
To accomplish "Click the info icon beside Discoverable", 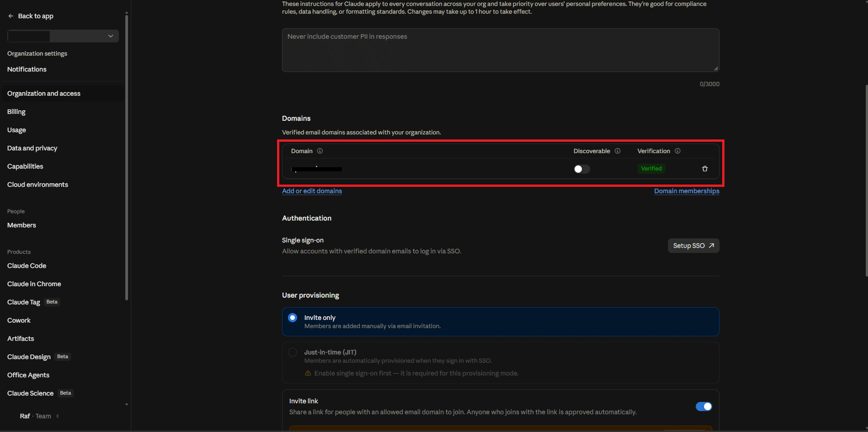I will pyautogui.click(x=617, y=151).
